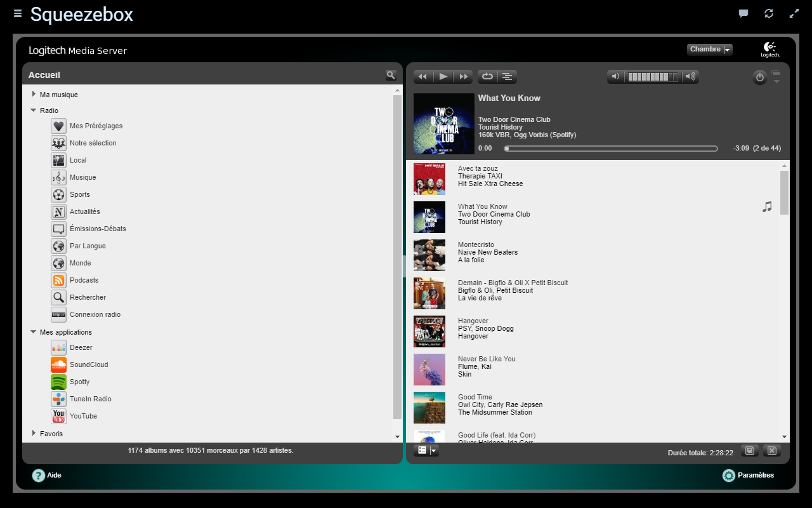This screenshot has width=812, height=508.
Task: Select the Avec ta zouz playlist thumbnail
Action: coord(429,179)
